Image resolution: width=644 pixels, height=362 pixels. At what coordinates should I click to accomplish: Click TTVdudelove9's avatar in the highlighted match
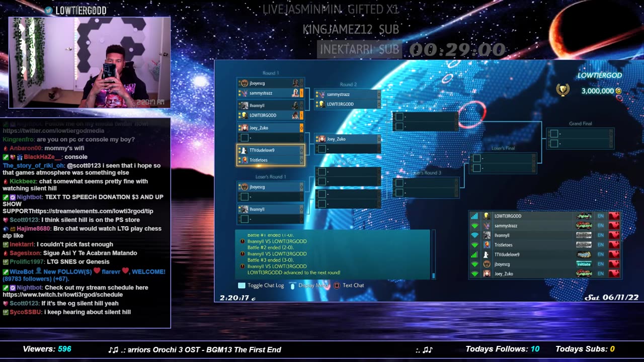click(244, 150)
